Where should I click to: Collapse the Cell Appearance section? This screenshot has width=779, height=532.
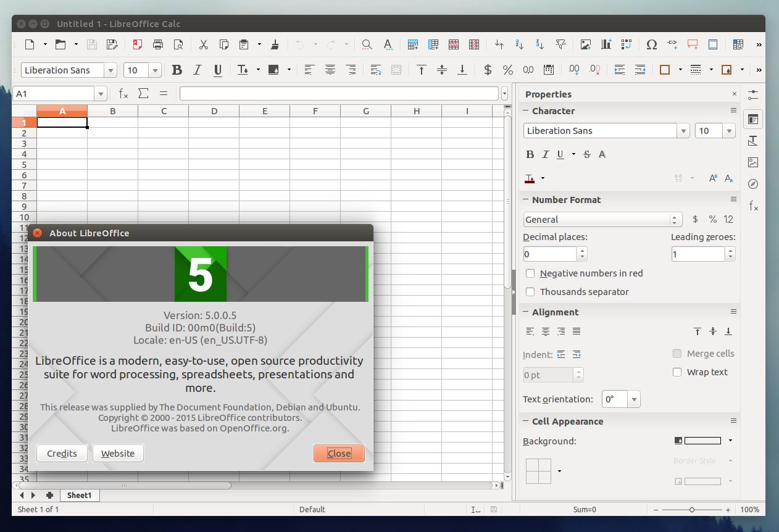tap(527, 421)
